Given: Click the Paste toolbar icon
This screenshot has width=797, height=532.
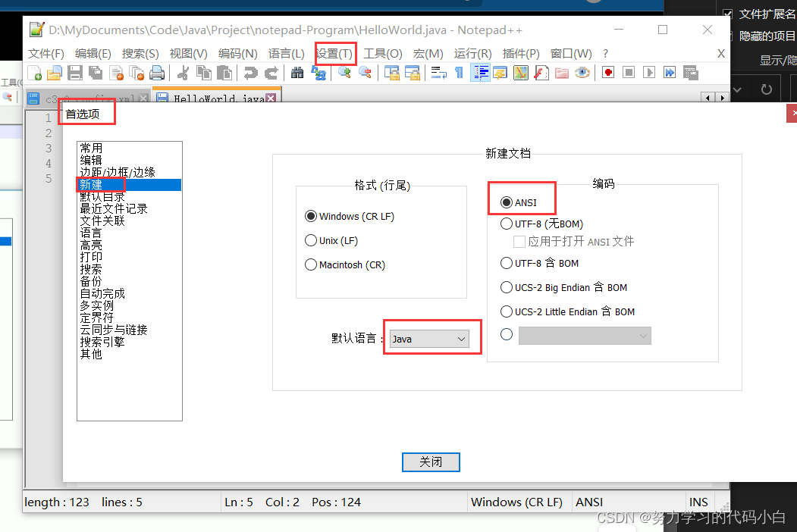Looking at the screenshot, I should coord(224,74).
